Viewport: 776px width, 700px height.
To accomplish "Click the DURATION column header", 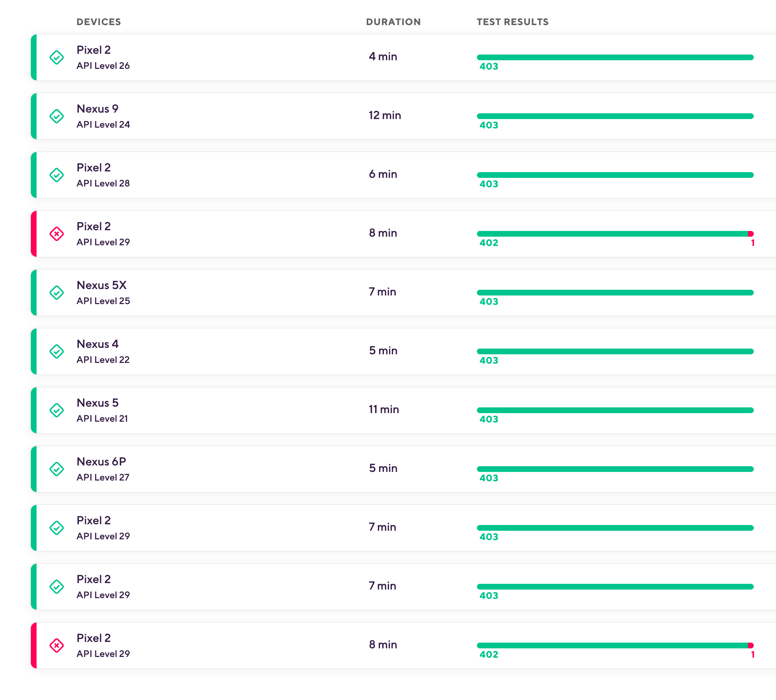I will tap(393, 22).
